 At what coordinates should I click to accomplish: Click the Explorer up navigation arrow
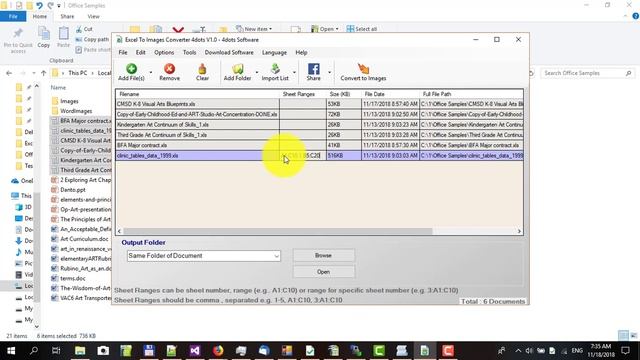(44, 73)
